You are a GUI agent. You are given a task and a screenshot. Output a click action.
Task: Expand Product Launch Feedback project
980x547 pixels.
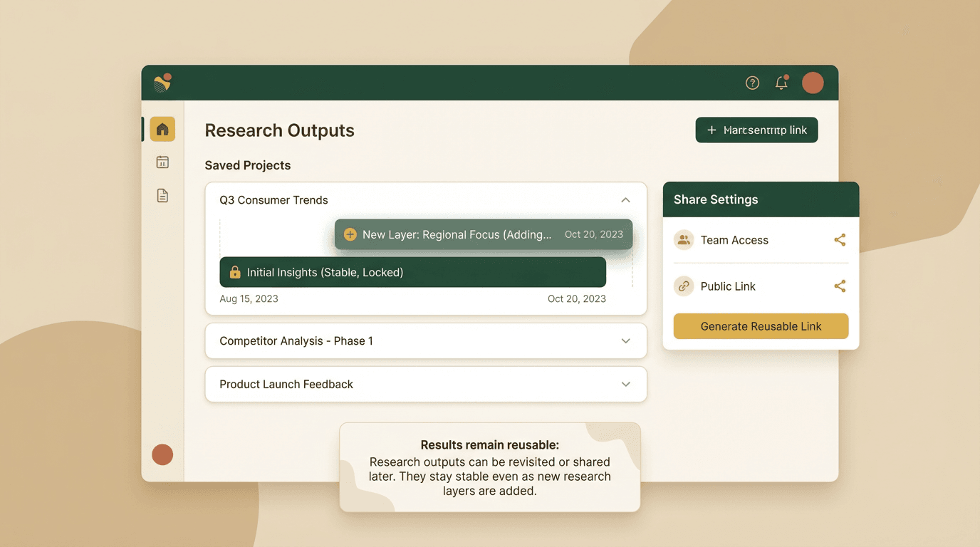pyautogui.click(x=625, y=385)
